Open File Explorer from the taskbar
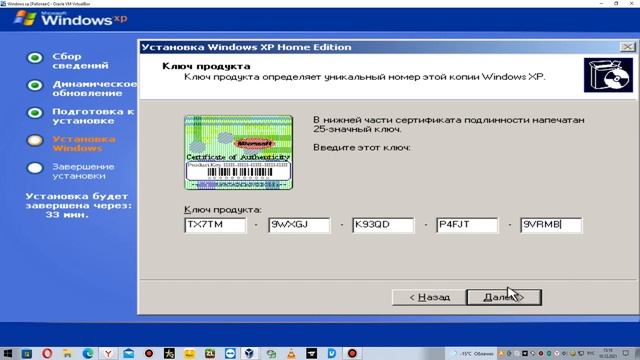Viewport: 640px width, 360px height. pyautogui.click(x=67, y=353)
